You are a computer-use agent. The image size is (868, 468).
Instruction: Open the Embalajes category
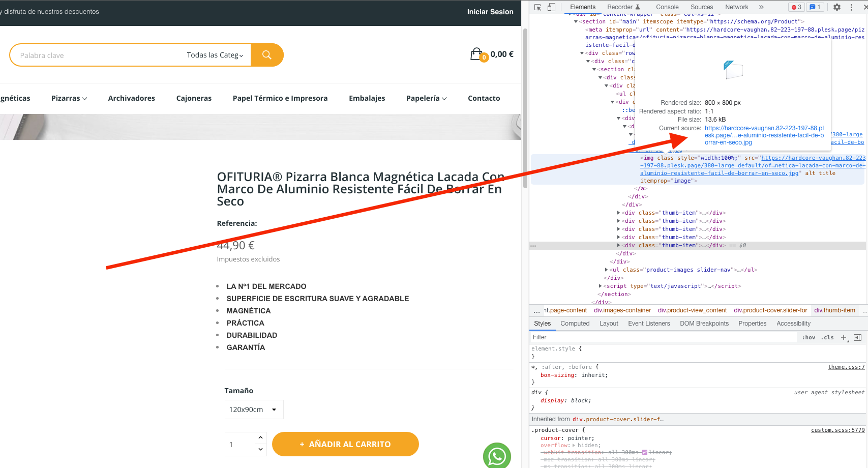coord(367,98)
